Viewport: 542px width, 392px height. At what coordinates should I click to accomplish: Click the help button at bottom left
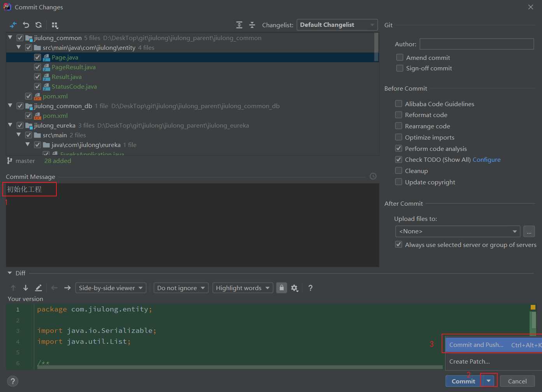click(12, 381)
